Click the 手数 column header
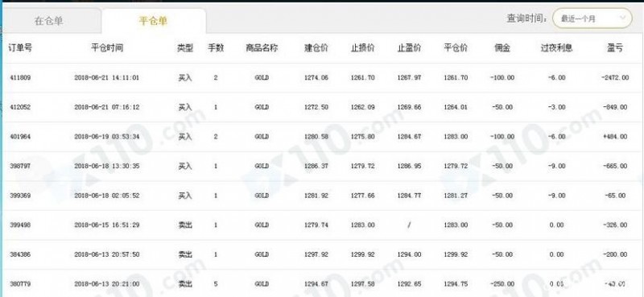This screenshot has width=644, height=297. click(216, 47)
